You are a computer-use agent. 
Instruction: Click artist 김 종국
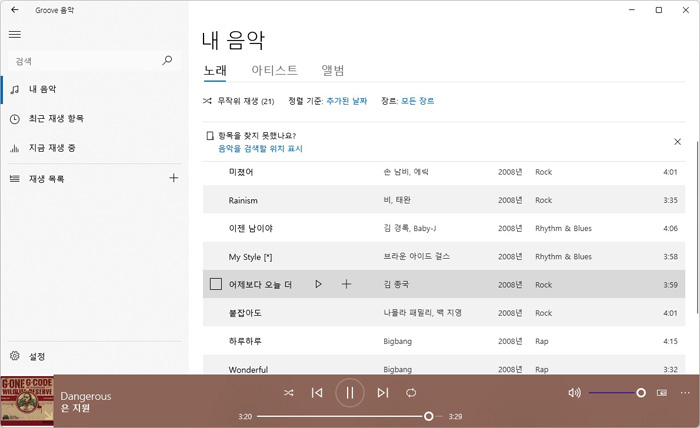coord(396,284)
